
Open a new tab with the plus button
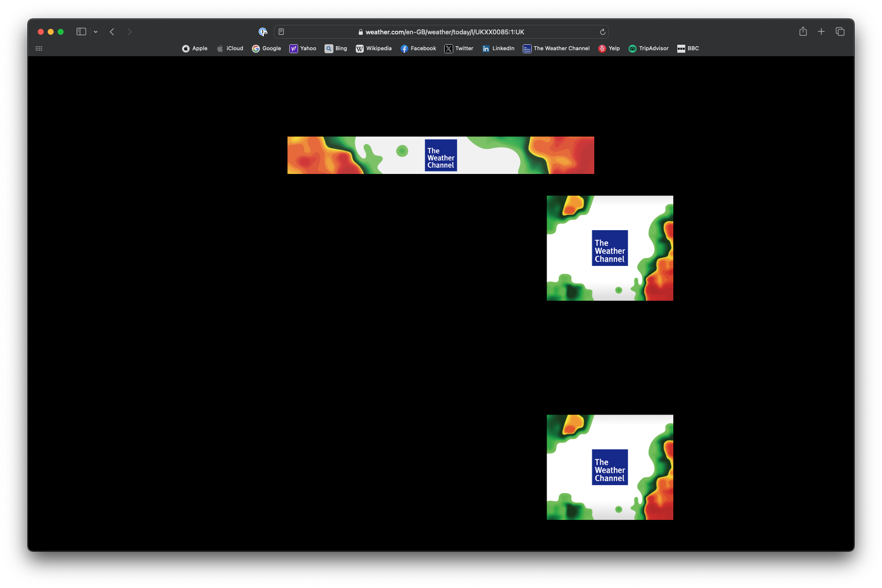pos(821,31)
